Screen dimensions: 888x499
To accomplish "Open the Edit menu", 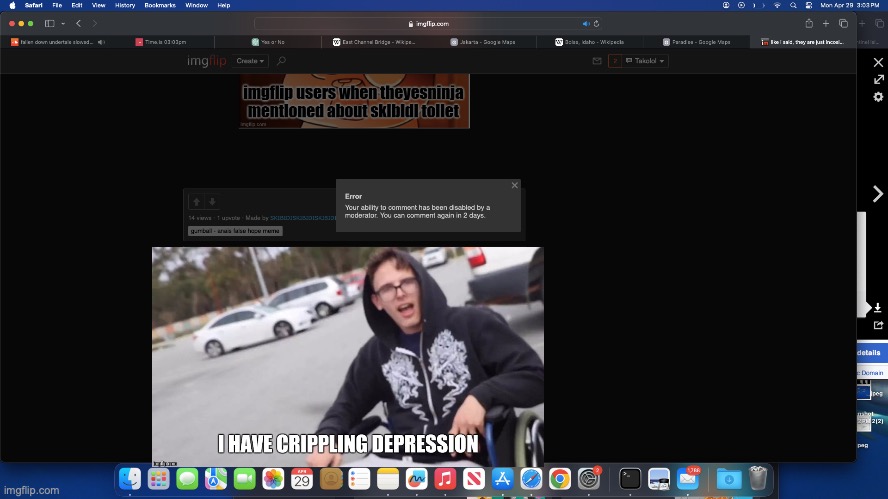I will coord(77,5).
